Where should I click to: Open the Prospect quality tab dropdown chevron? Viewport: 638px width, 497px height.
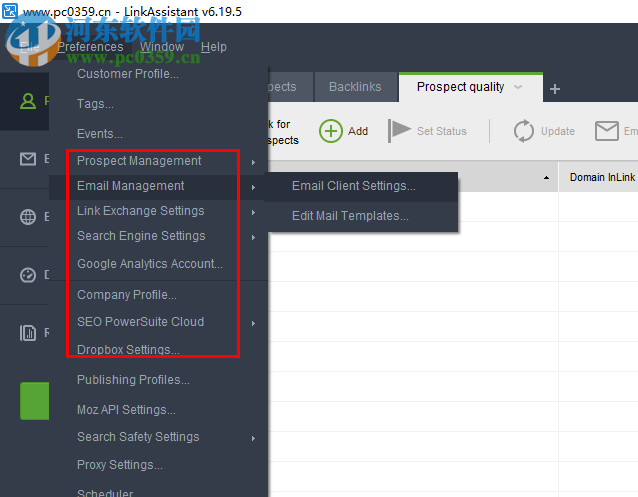click(518, 87)
